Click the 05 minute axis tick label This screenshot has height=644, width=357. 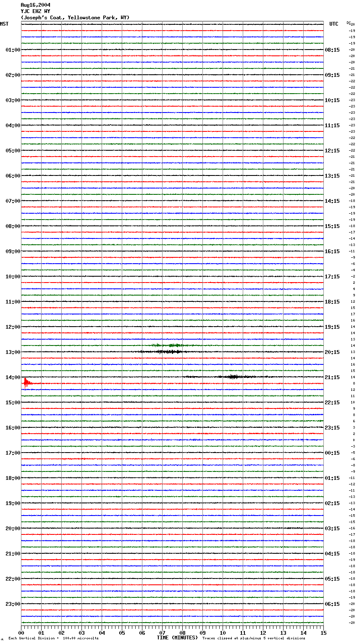tap(122, 633)
